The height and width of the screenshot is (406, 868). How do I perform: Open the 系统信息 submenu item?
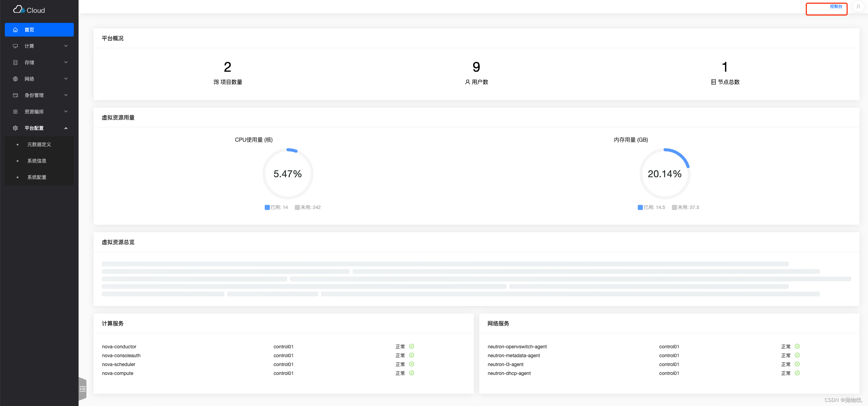tap(37, 161)
